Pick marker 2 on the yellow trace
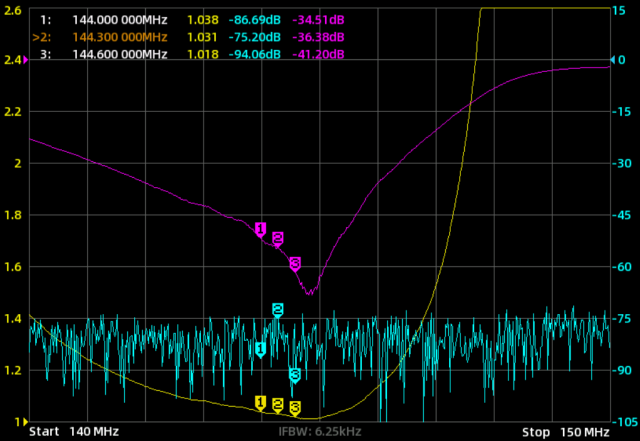The height and width of the screenshot is (441, 640). 278,405
